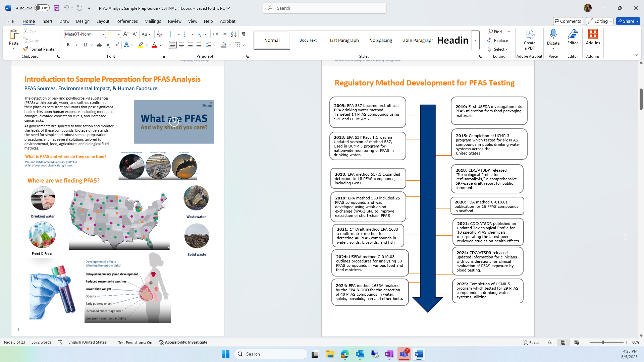The width and height of the screenshot is (644, 362).
Task: Switch to the Layout tab
Action: (x=103, y=21)
